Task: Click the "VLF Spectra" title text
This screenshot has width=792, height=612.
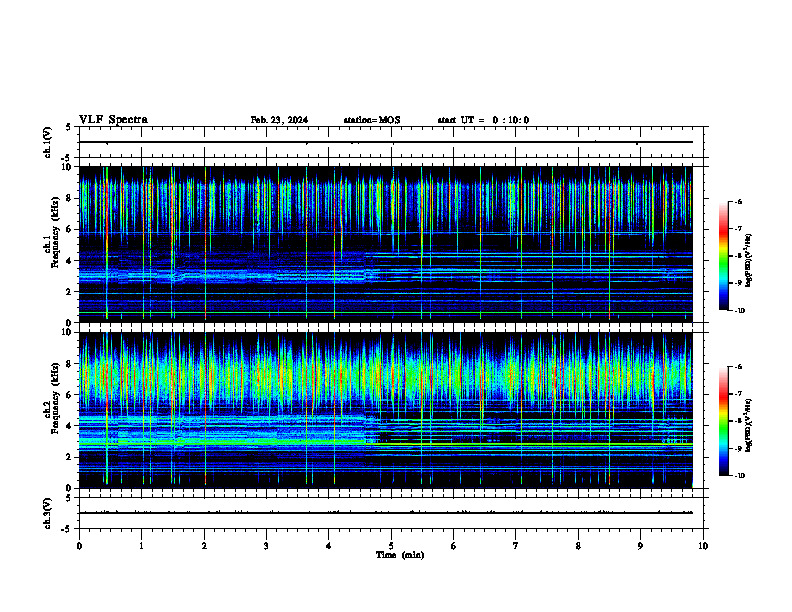Action: point(113,119)
